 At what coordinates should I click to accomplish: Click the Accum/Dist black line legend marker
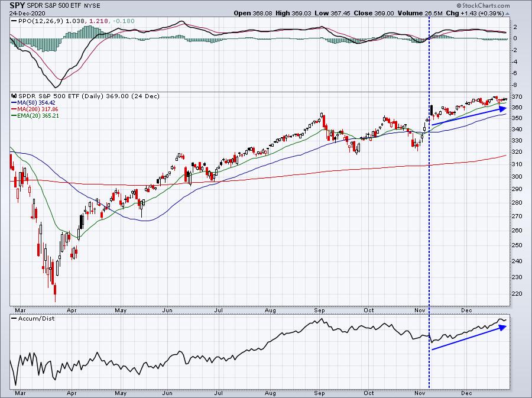14,318
